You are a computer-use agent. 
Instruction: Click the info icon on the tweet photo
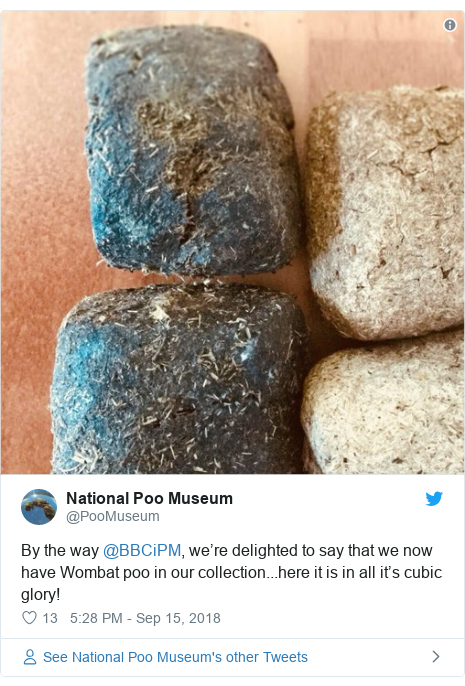[450, 25]
